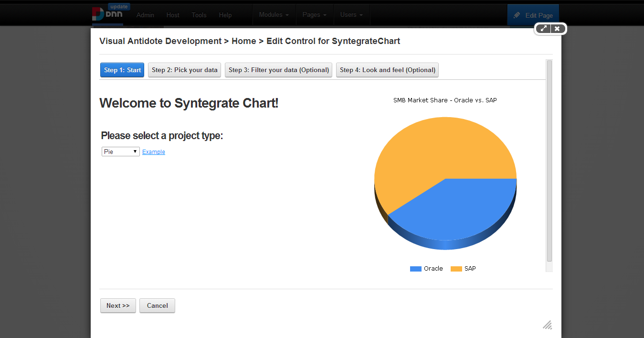Image resolution: width=644 pixels, height=338 pixels.
Task: Expand the Pages dropdown menu
Action: pos(315,15)
